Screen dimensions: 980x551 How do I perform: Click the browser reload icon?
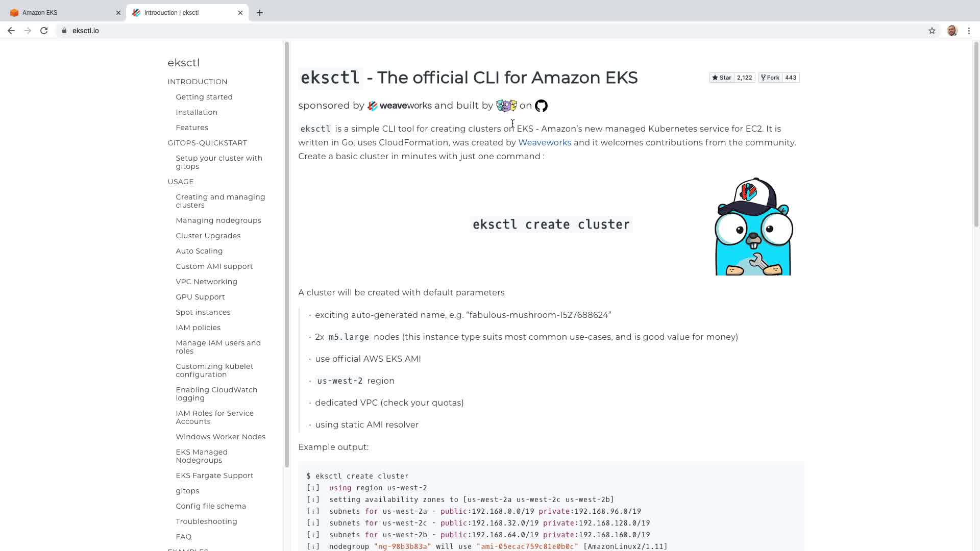click(44, 31)
